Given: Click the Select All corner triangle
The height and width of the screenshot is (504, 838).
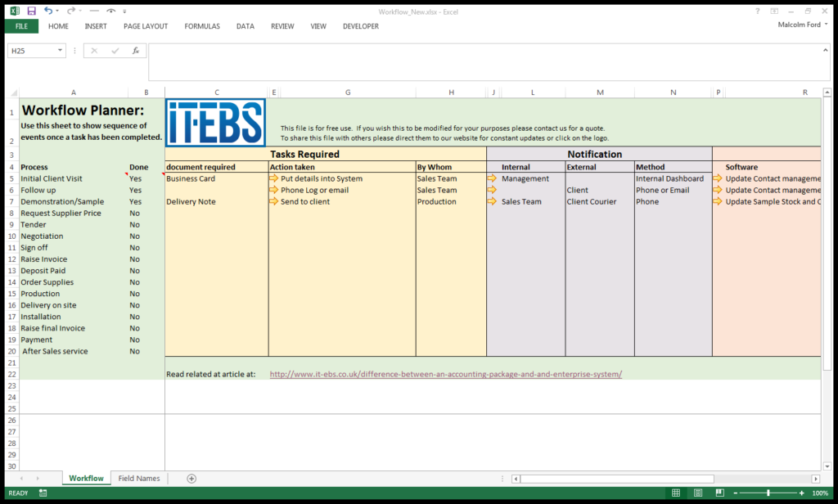Looking at the screenshot, I should click(x=12, y=92).
